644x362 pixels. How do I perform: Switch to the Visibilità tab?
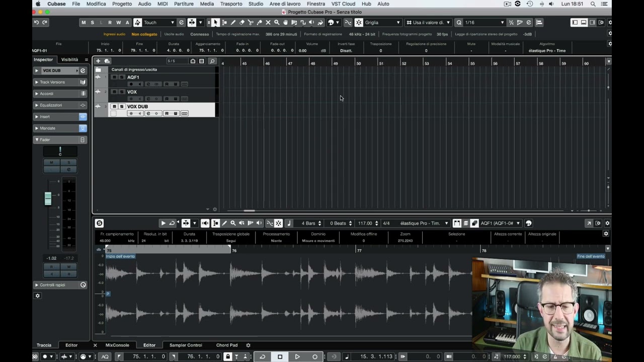pos(69,59)
